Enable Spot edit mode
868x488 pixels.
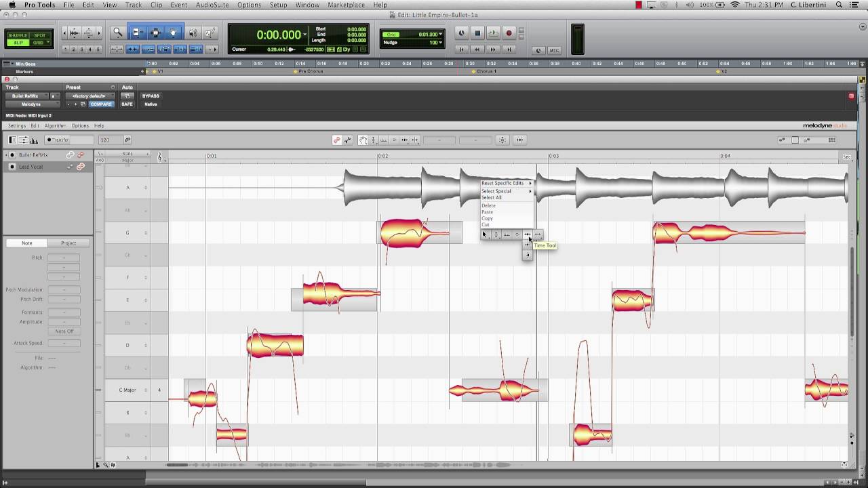(40, 35)
